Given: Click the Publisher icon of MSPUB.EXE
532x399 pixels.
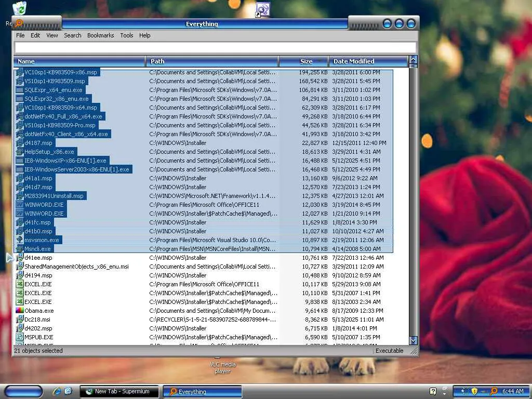Looking at the screenshot, I should pyautogui.click(x=20, y=337).
